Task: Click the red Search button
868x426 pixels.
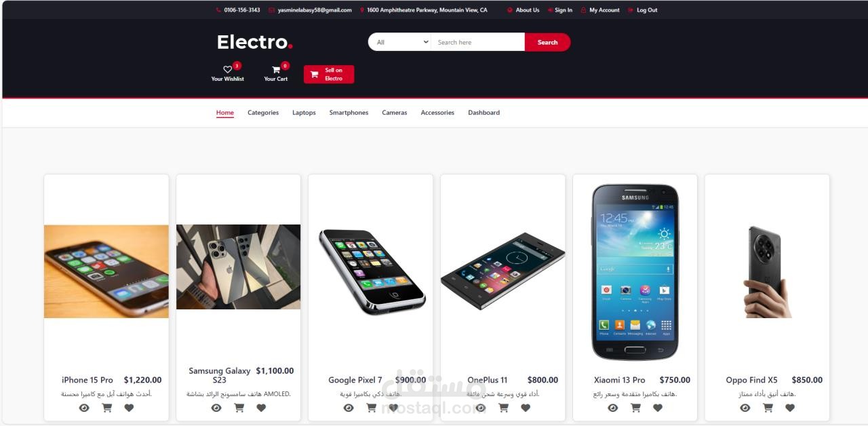Action: tap(547, 42)
